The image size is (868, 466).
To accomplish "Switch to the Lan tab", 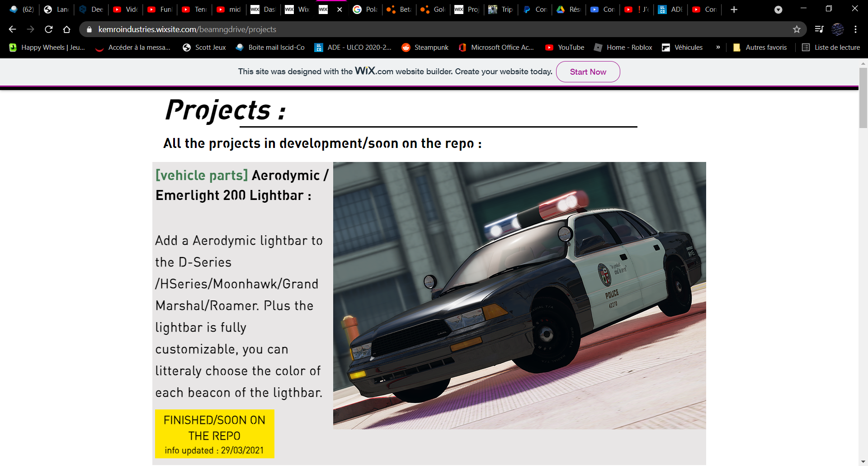I will point(57,10).
